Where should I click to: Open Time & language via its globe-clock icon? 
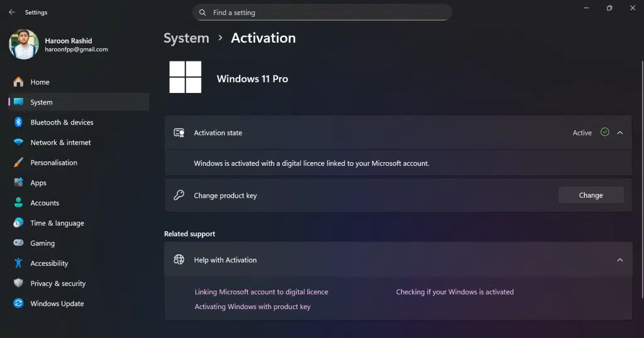coord(18,223)
